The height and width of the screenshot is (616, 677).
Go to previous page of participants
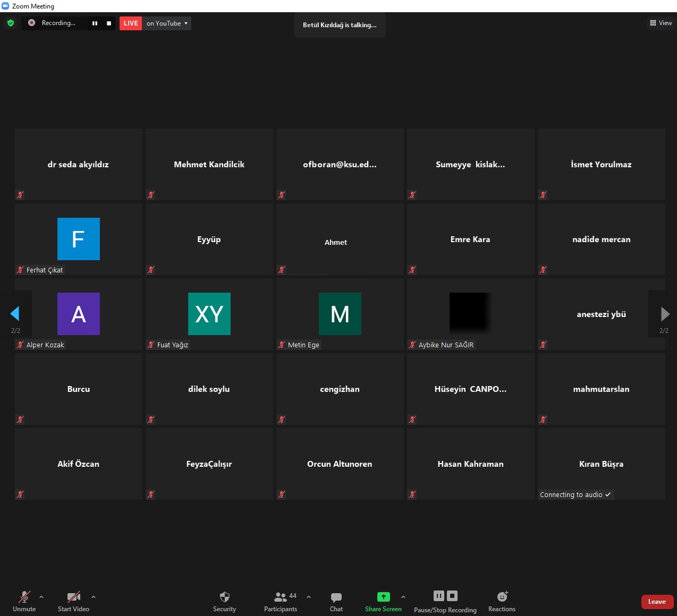point(15,314)
